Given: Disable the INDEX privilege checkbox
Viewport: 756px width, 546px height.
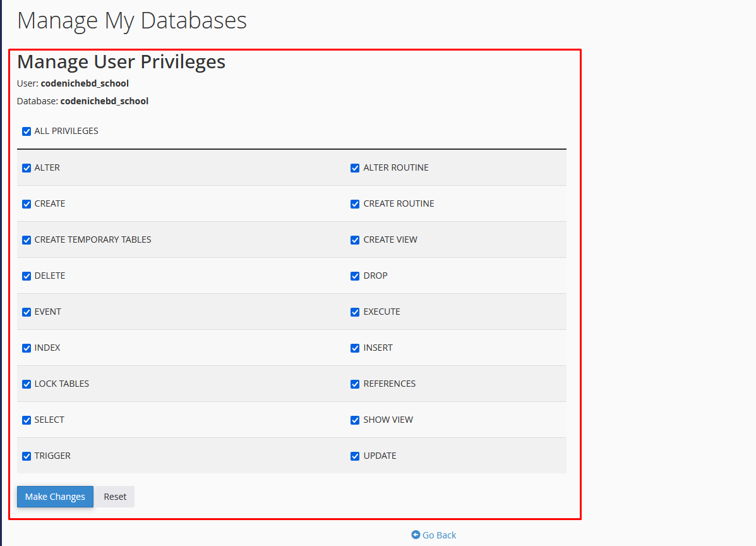Looking at the screenshot, I should (27, 348).
